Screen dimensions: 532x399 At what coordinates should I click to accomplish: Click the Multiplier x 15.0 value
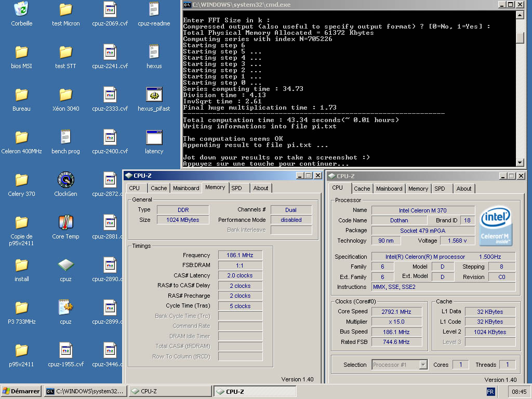396,322
